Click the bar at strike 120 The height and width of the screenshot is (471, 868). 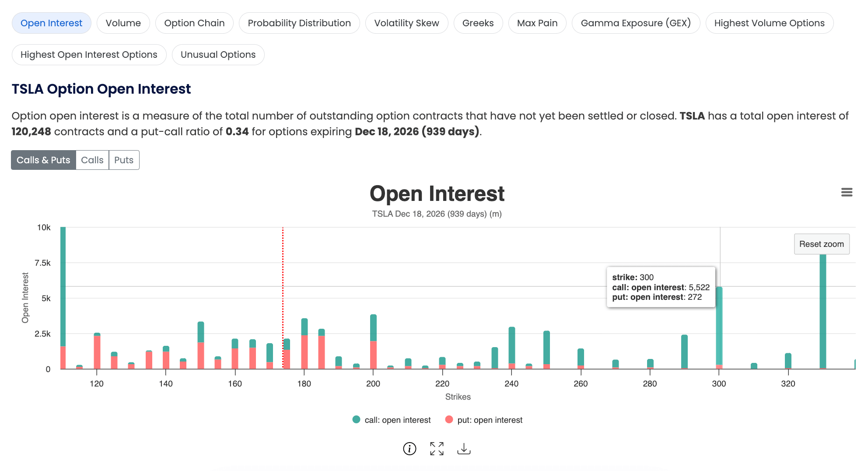[97, 351]
